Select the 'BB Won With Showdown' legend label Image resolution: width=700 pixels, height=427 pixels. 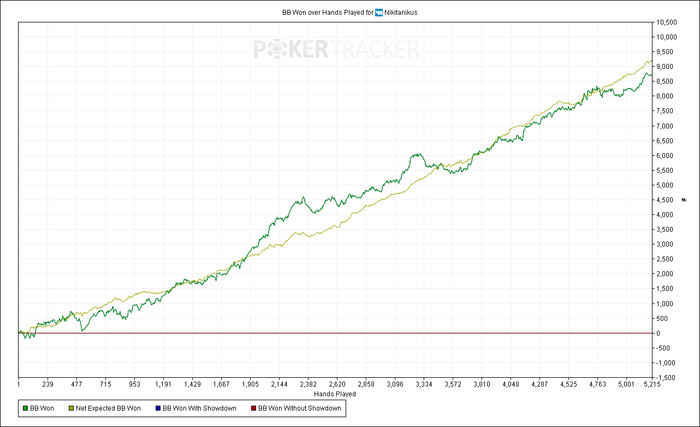pyautogui.click(x=200, y=408)
